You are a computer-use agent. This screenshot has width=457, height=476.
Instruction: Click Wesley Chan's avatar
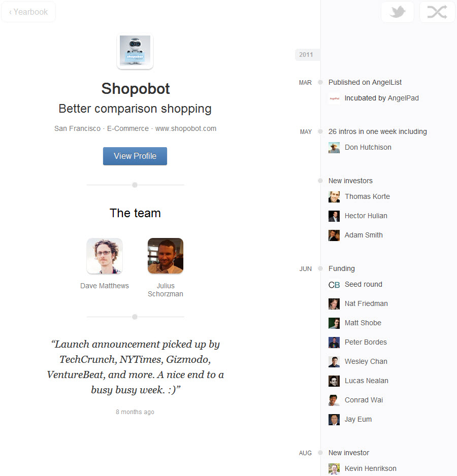pyautogui.click(x=334, y=362)
